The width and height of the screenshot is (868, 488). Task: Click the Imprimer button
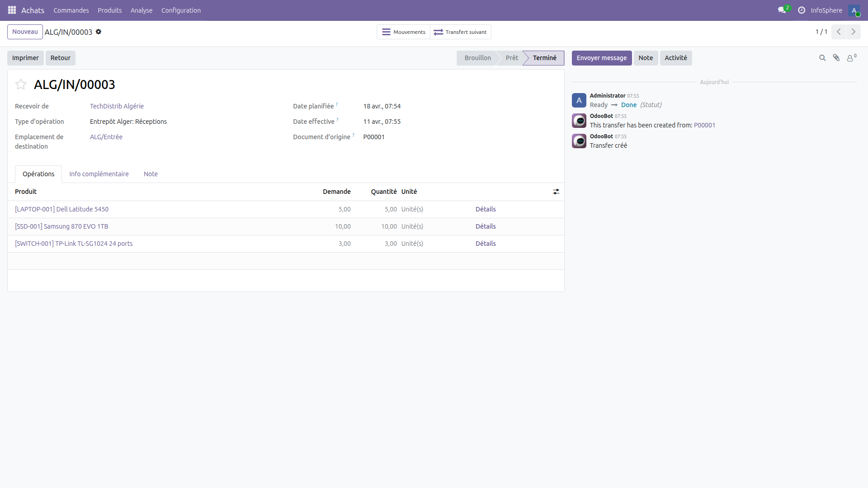[25, 58]
